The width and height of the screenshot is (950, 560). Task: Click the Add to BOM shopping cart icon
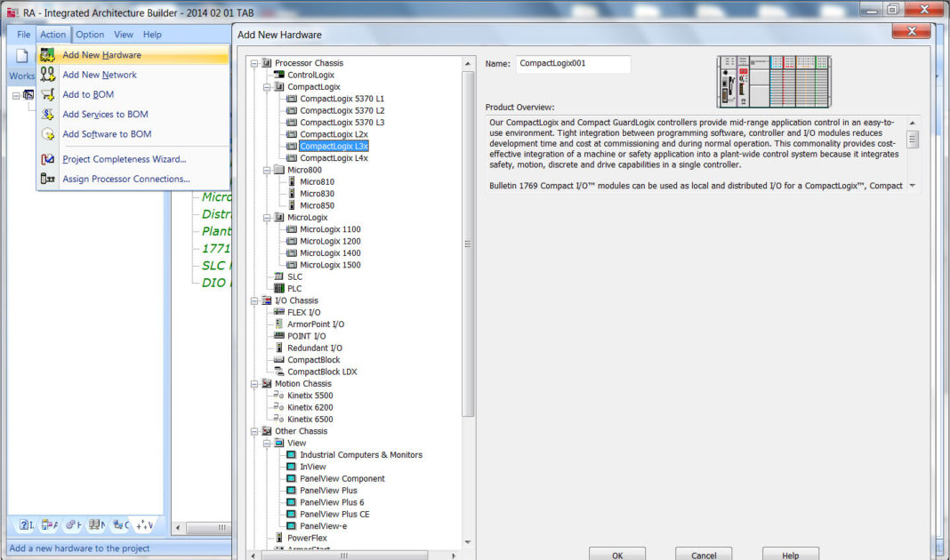pyautogui.click(x=49, y=95)
